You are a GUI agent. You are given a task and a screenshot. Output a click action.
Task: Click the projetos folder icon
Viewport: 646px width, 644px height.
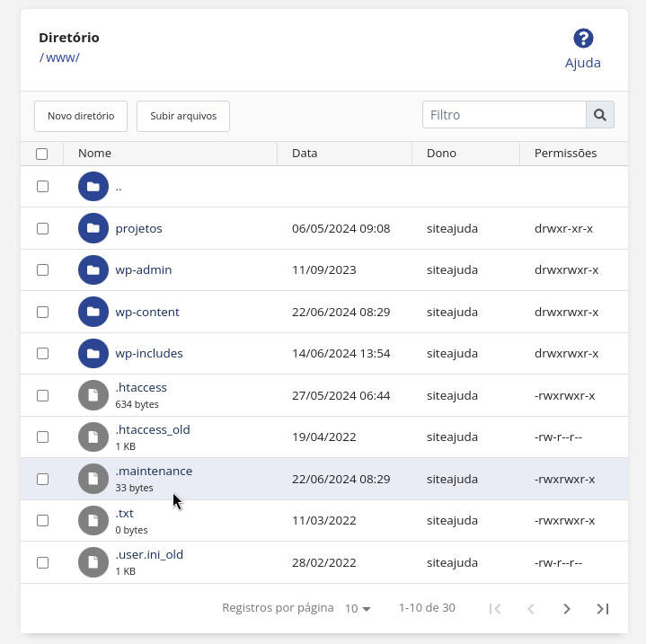tap(93, 228)
